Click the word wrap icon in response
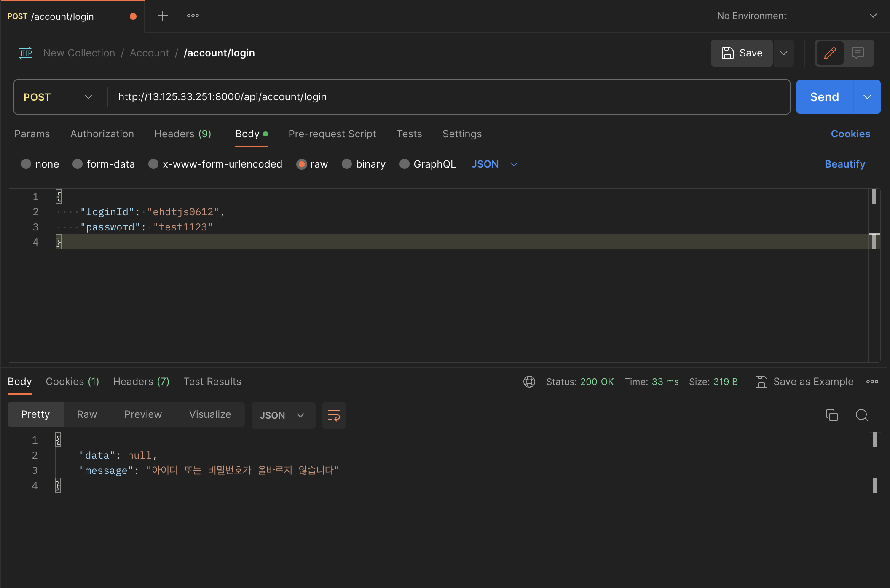The height and width of the screenshot is (588, 890). pyautogui.click(x=334, y=415)
